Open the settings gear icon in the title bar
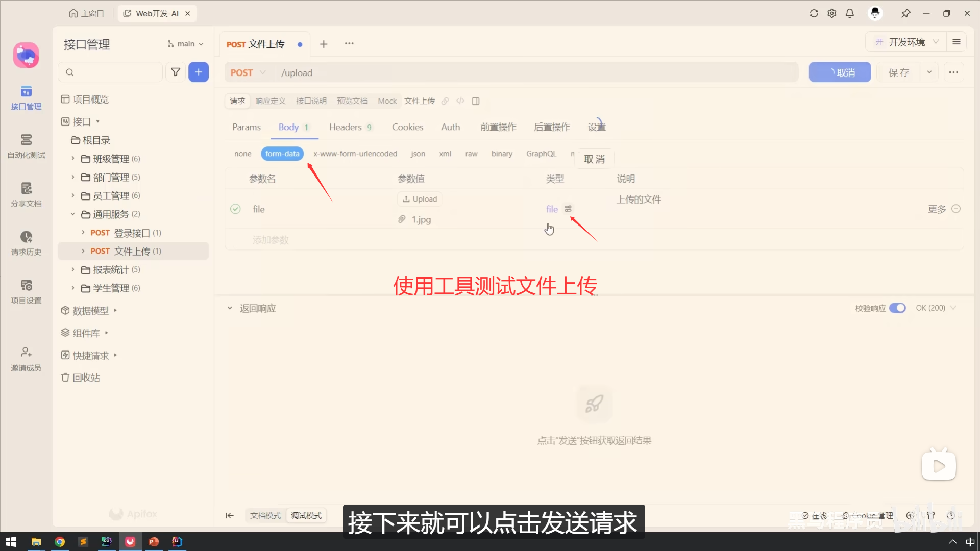The height and width of the screenshot is (551, 980). (832, 13)
